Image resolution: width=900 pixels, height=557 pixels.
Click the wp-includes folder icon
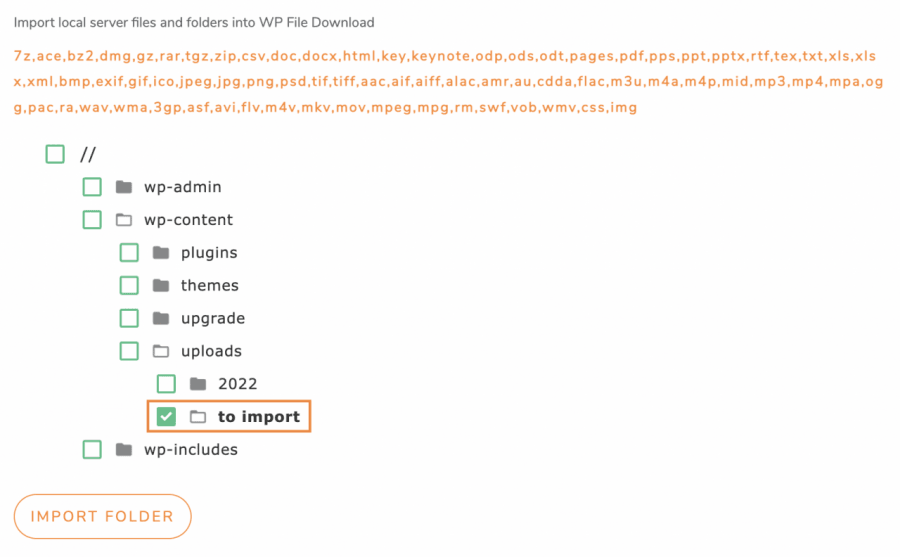123,450
